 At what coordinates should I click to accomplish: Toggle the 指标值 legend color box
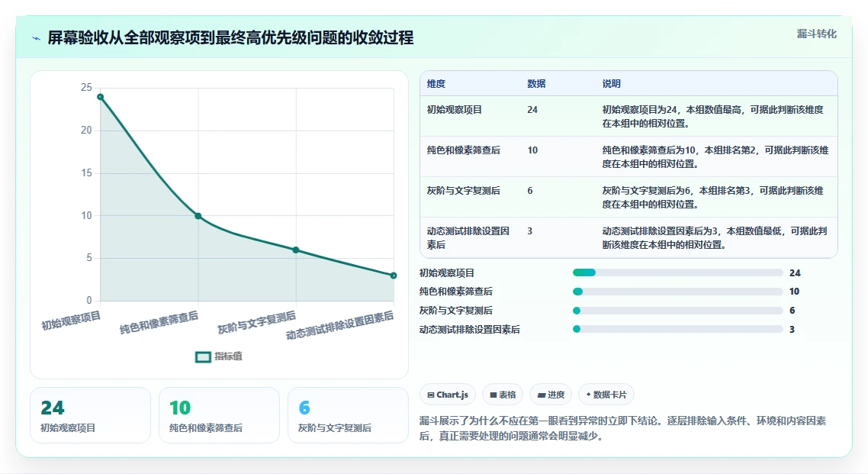pyautogui.click(x=203, y=356)
